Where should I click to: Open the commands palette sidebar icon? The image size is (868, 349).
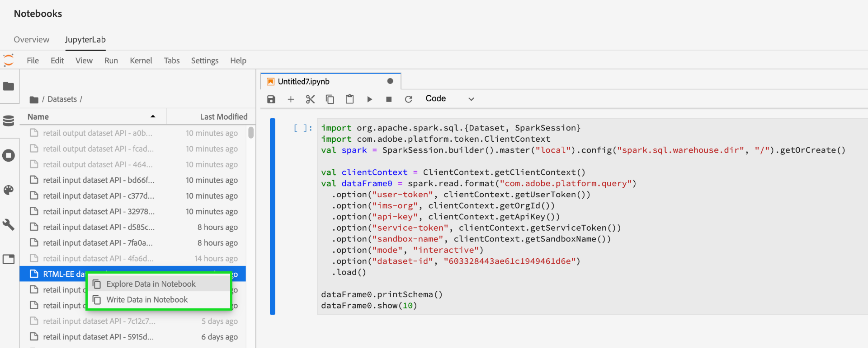tap(9, 190)
